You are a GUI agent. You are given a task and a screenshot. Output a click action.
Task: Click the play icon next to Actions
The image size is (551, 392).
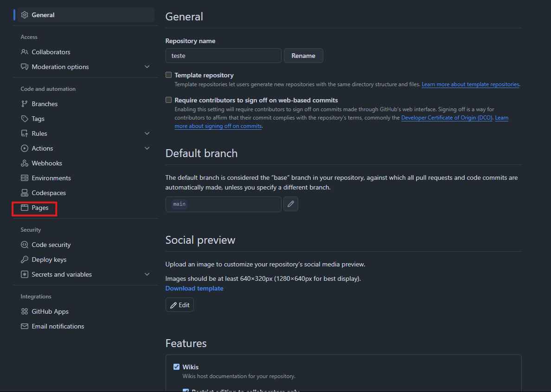click(x=24, y=148)
